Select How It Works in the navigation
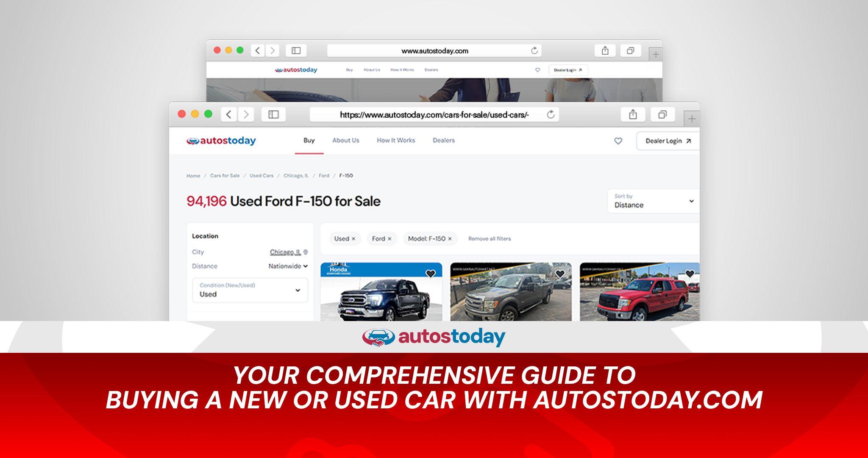The height and width of the screenshot is (458, 868). [396, 140]
